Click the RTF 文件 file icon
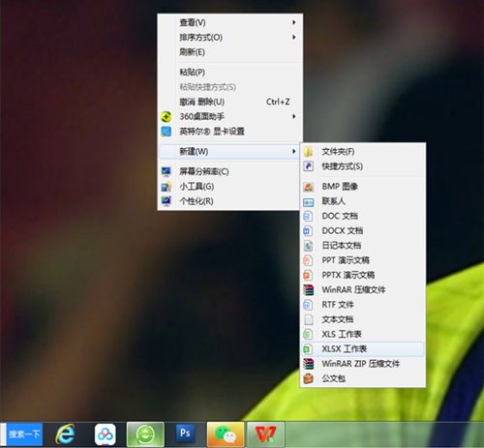Image resolution: width=484 pixels, height=448 pixels. coord(308,305)
